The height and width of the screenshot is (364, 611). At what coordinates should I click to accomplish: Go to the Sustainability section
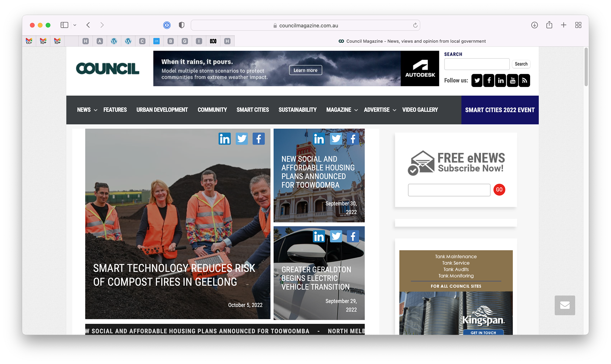(297, 110)
